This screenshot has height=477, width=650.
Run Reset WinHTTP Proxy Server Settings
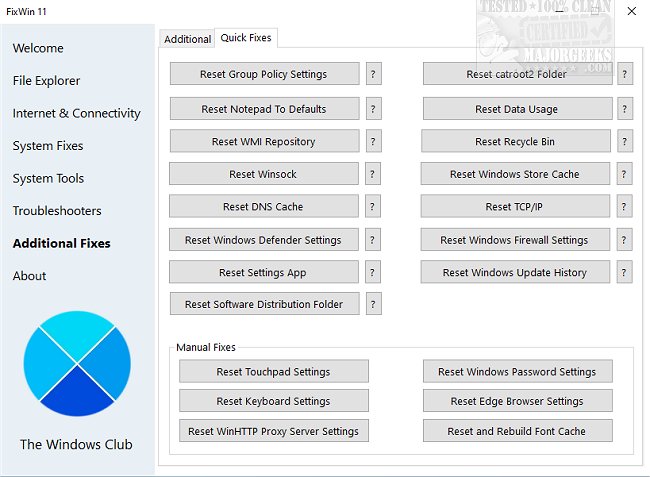point(274,431)
